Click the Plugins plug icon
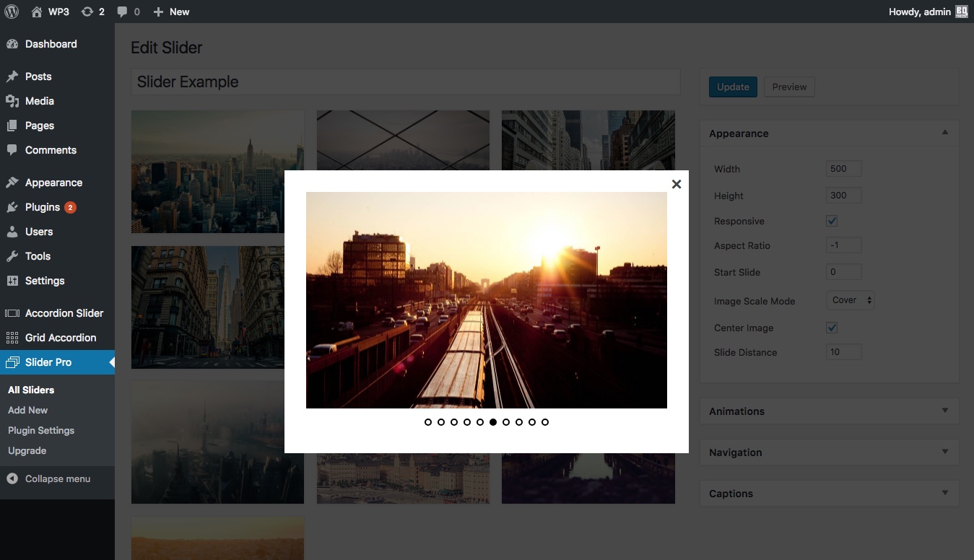The width and height of the screenshot is (974, 560). 12,207
